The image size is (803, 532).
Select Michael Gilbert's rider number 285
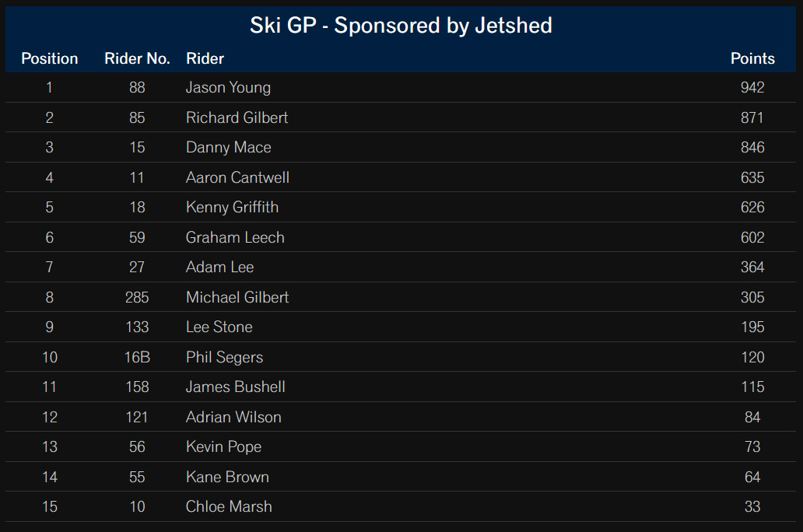click(x=137, y=297)
